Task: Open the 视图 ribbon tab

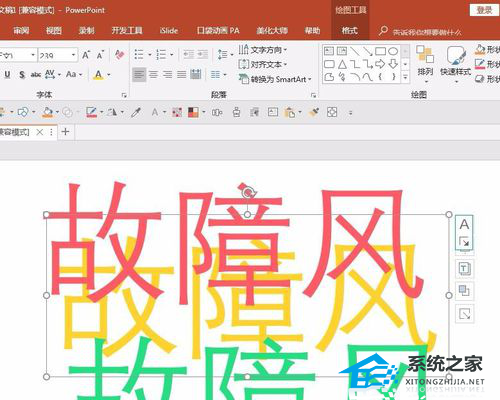Action: 54,31
